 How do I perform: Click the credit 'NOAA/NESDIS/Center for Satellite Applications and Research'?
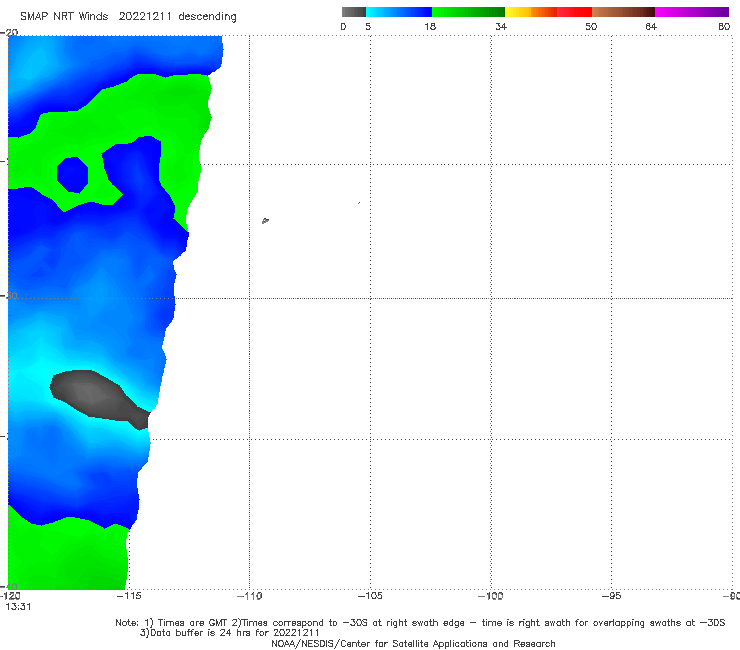coord(413,643)
